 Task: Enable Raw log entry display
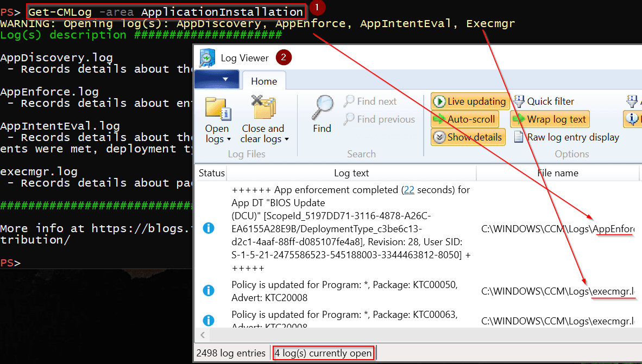pos(567,137)
